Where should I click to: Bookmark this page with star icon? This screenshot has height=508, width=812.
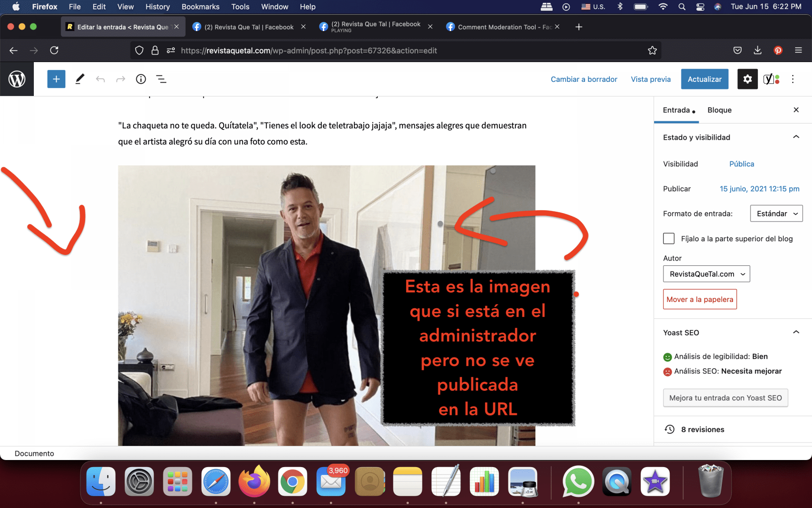pos(652,50)
